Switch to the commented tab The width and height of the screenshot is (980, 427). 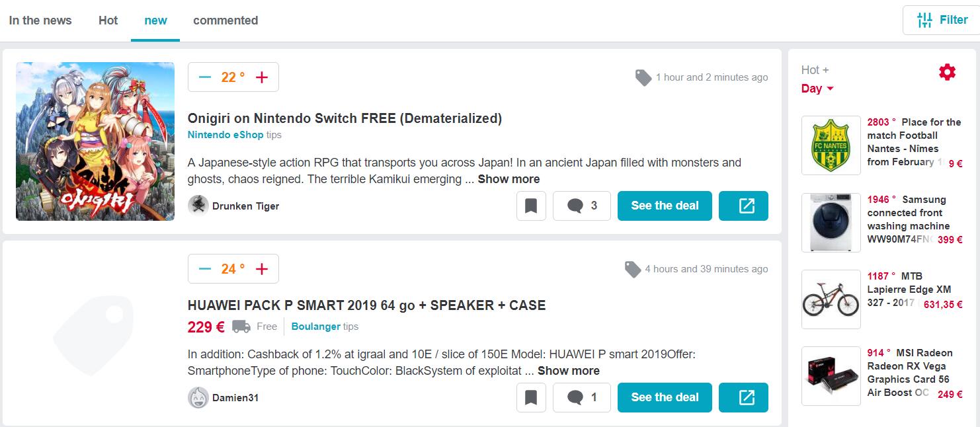[x=225, y=20]
